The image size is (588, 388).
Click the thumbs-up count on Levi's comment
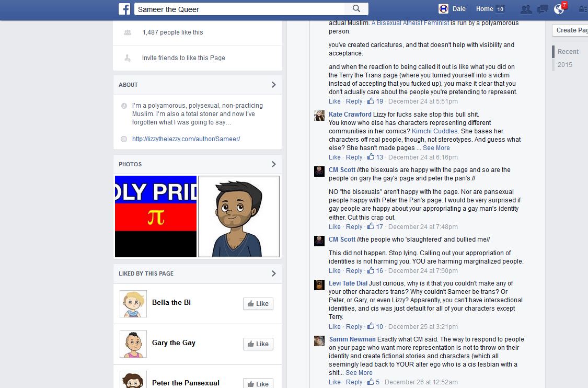pyautogui.click(x=375, y=326)
